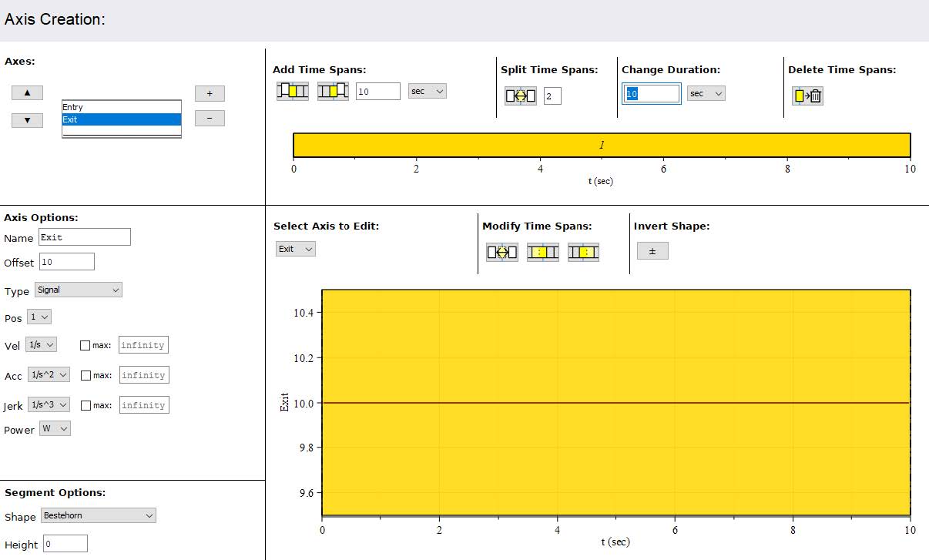Enable the Vel max checkbox
Screen dimensions: 929x560
coord(86,345)
